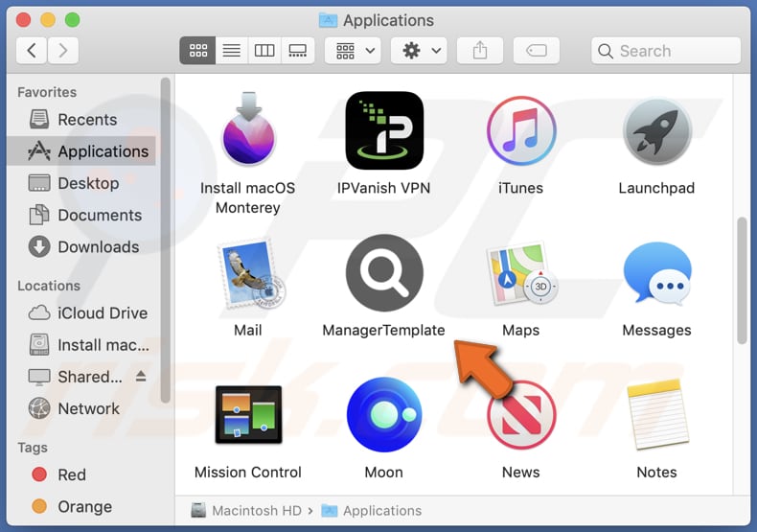Select the Orange tag
The width and height of the screenshot is (757, 532).
coord(81,506)
